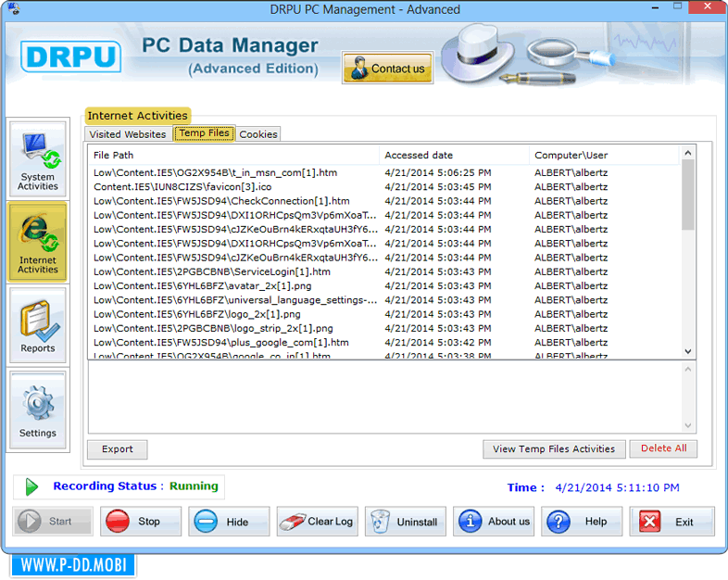Open About us info
The height and width of the screenshot is (580, 728).
(494, 522)
